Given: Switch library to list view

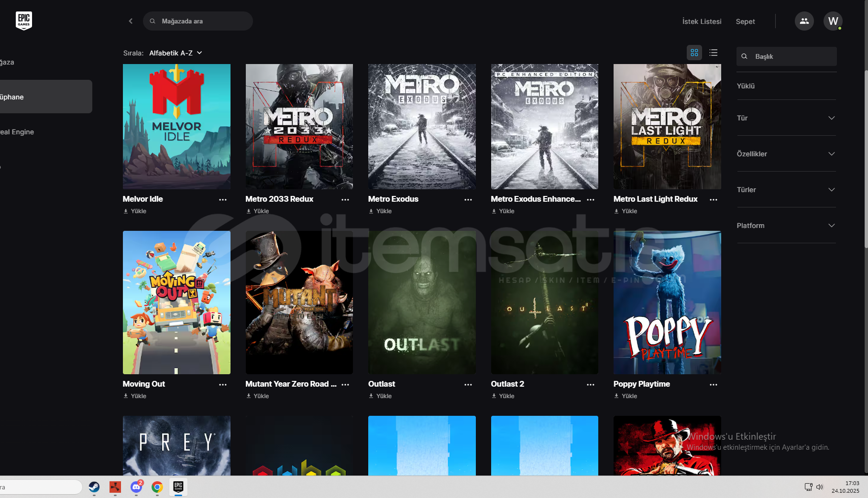Looking at the screenshot, I should tap(713, 53).
